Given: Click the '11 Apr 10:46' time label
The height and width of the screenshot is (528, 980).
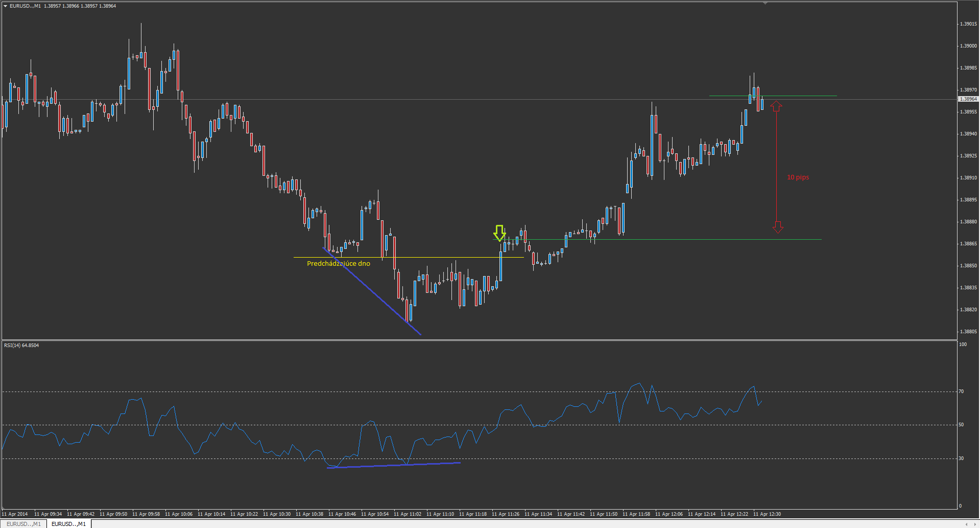Looking at the screenshot, I should tap(342, 514).
